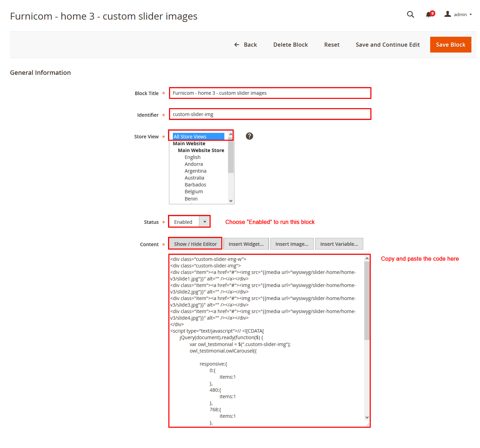This screenshot has width=480, height=448.
Task: Select Argentina store view
Action: click(196, 171)
